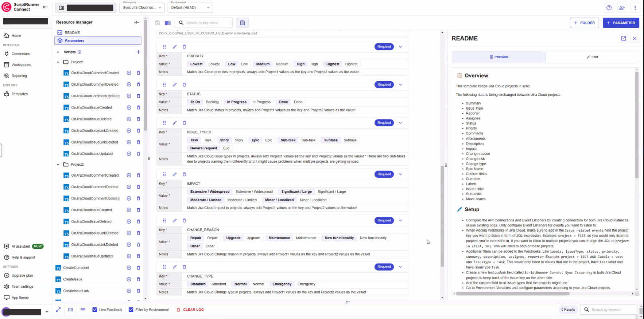The width and height of the screenshot is (644, 319).
Task: Click the README horizontal scrollbar
Action: point(512,294)
